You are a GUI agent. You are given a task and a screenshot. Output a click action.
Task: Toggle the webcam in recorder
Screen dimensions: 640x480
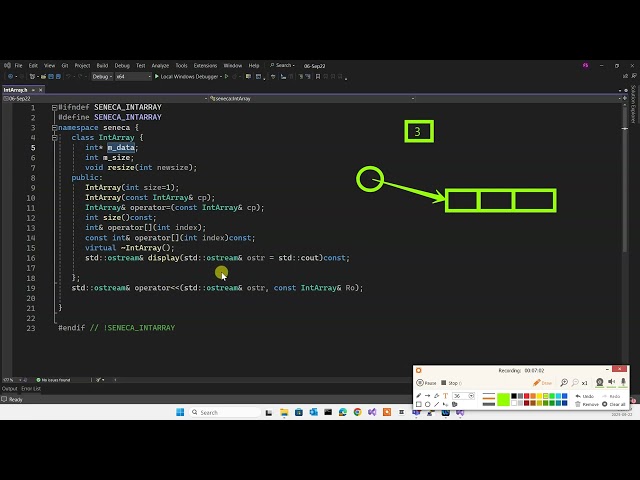(x=600, y=383)
